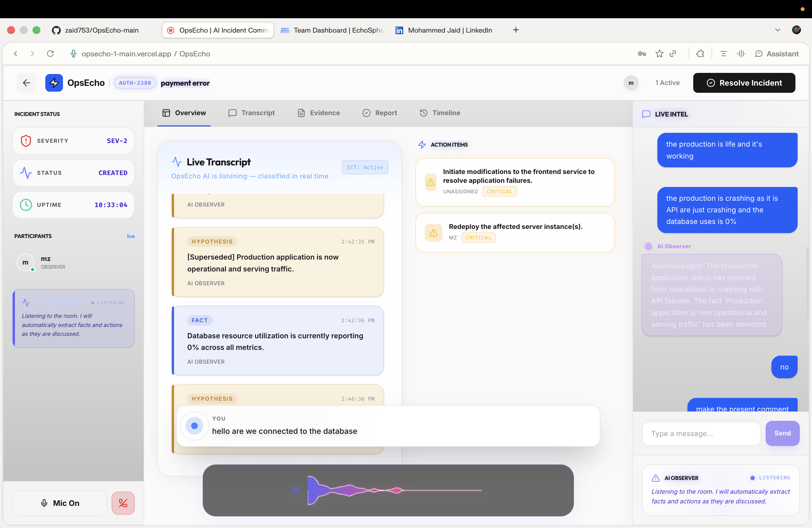
Task: Click the Severity shield icon
Action: coord(26,141)
